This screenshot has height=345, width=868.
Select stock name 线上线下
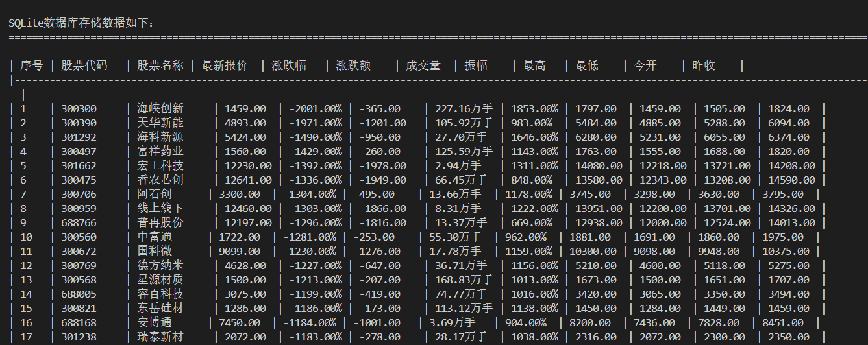(x=160, y=208)
